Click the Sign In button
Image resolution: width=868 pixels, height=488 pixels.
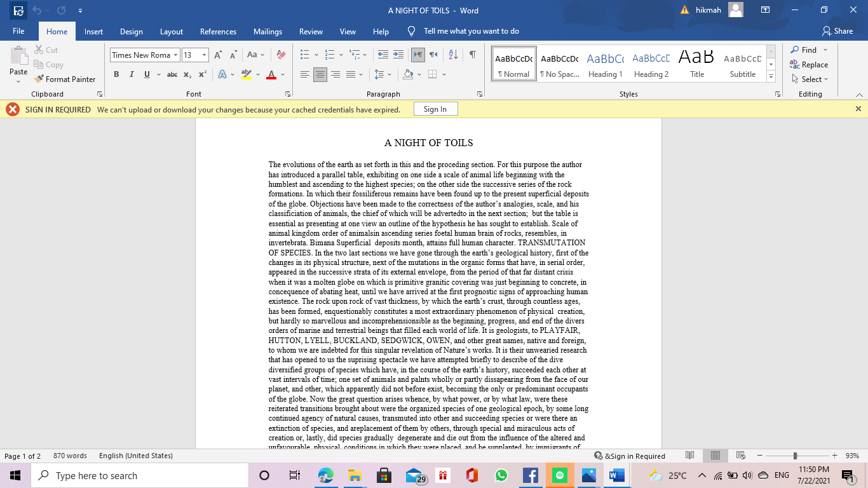coord(435,109)
